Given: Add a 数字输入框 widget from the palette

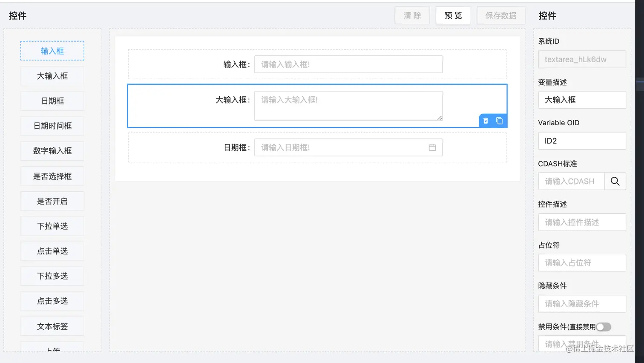Looking at the screenshot, I should pos(52,151).
